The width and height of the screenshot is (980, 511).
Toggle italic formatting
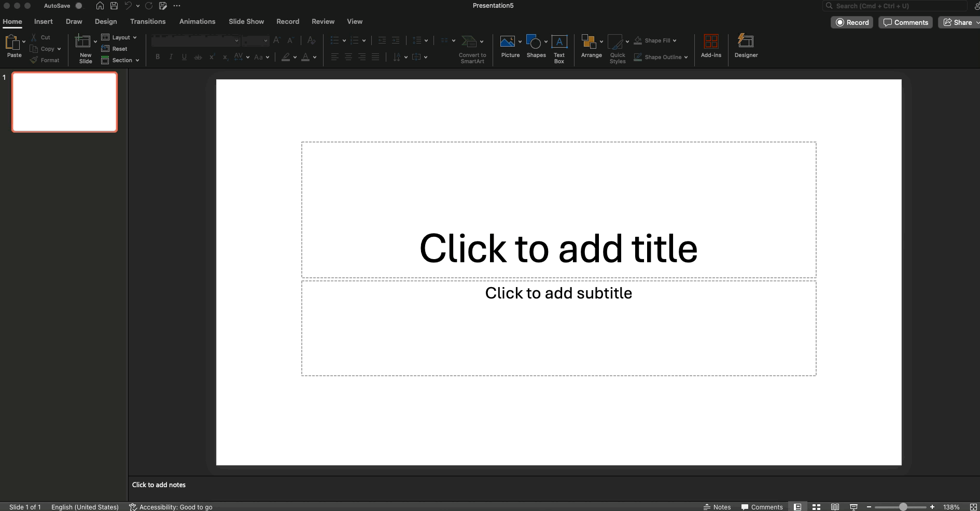pos(171,57)
